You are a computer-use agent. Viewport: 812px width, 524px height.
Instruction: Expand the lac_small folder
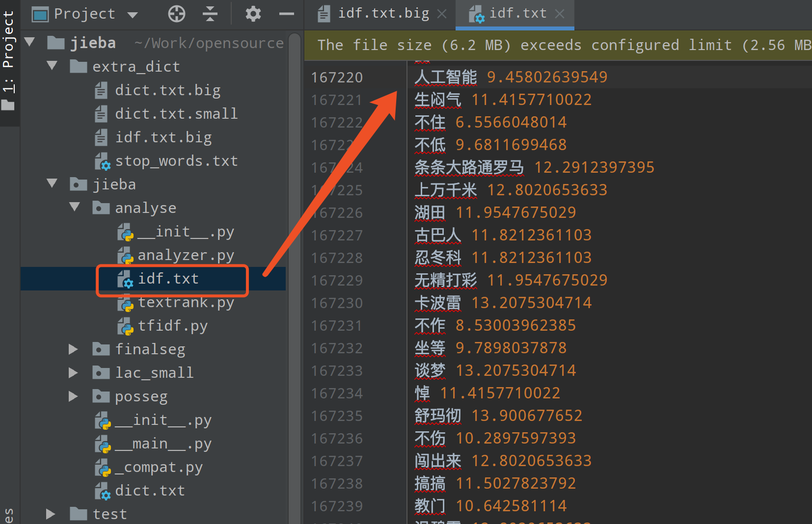[74, 372]
